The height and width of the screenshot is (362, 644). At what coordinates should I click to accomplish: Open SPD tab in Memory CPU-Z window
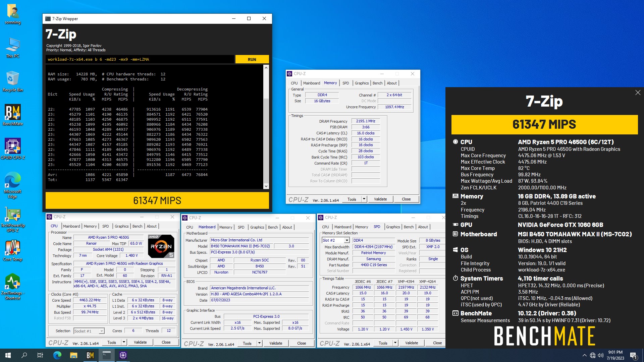pos(345,83)
